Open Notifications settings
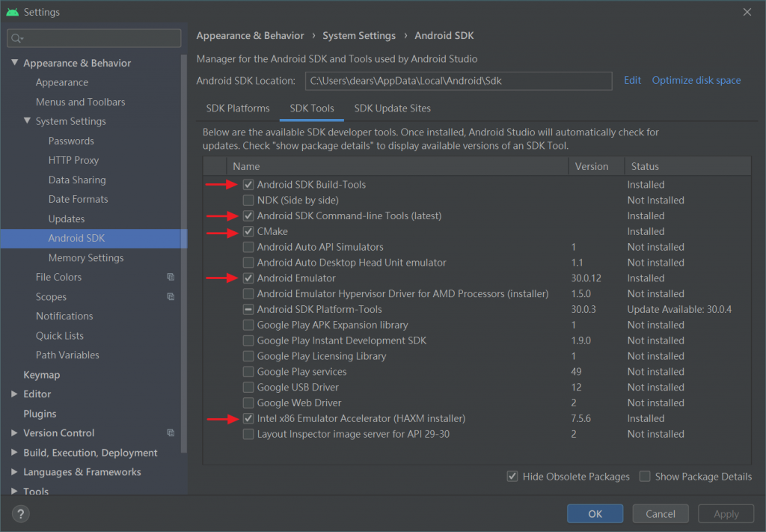The height and width of the screenshot is (532, 766). click(64, 316)
